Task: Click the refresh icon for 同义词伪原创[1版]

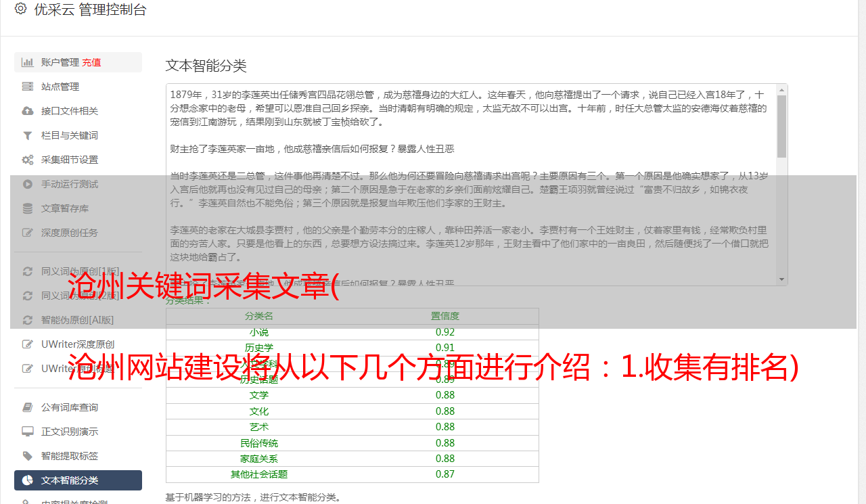Action: 28,271
